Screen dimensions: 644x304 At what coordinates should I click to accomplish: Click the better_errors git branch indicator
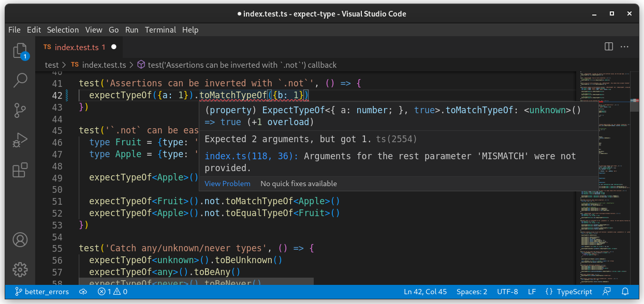(41, 292)
